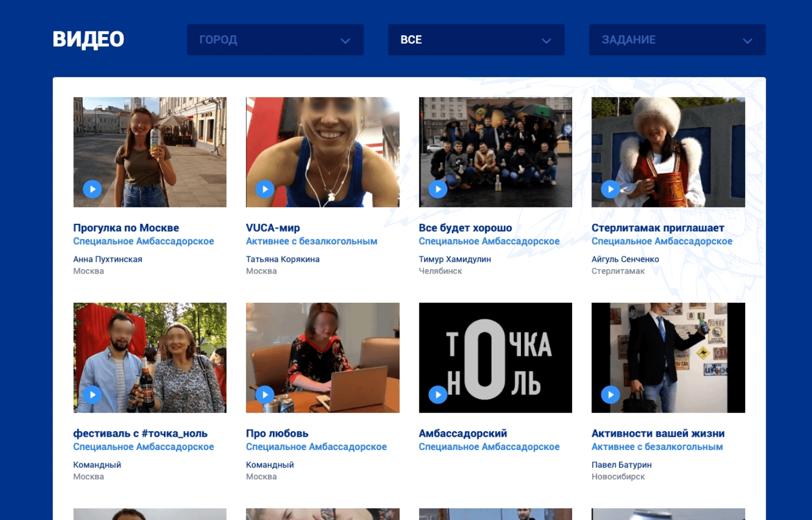Click the city Новосибирск
812x520 pixels.
click(x=618, y=476)
